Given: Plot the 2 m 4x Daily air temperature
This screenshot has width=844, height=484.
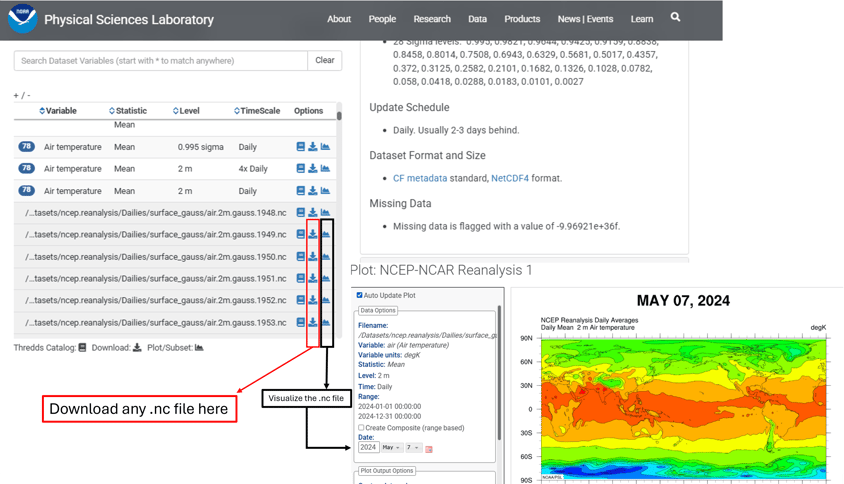Looking at the screenshot, I should pyautogui.click(x=325, y=169).
